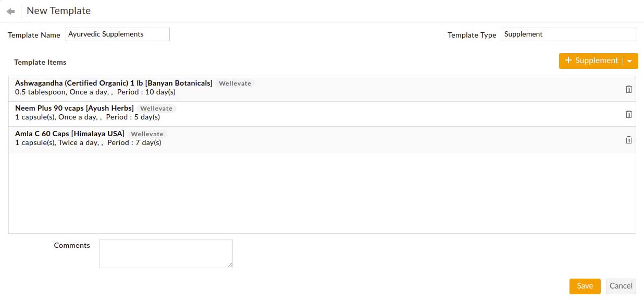The height and width of the screenshot is (300, 644).
Task: Click the Wellevate tag beside Amla C
Action: tap(147, 134)
